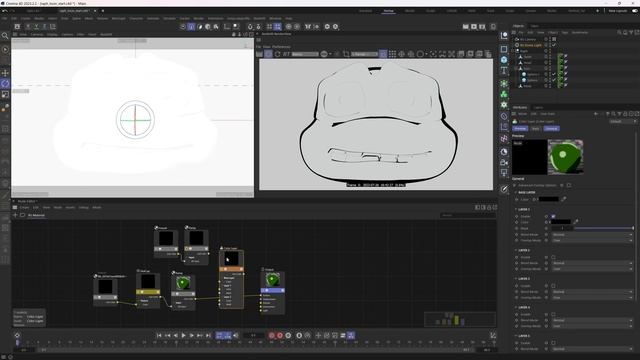Enable checkbox for Layer 4
The width and height of the screenshot is (640, 360).
click(553, 314)
